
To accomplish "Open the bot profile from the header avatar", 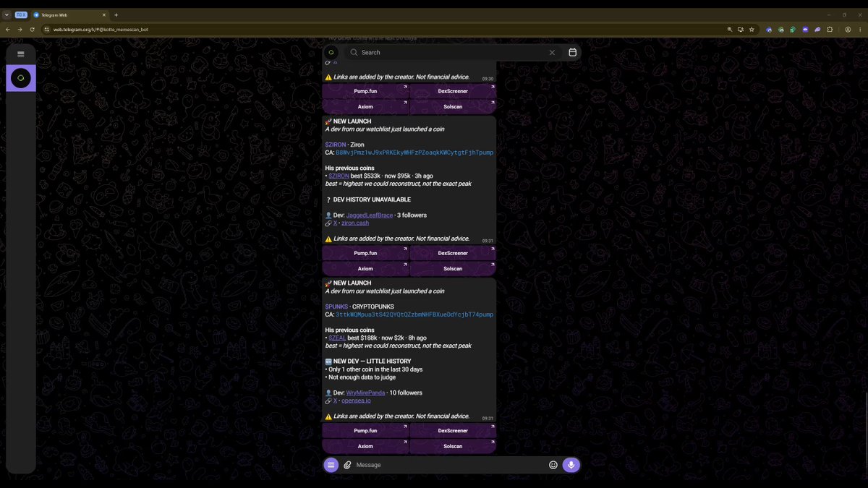I will coord(331,52).
